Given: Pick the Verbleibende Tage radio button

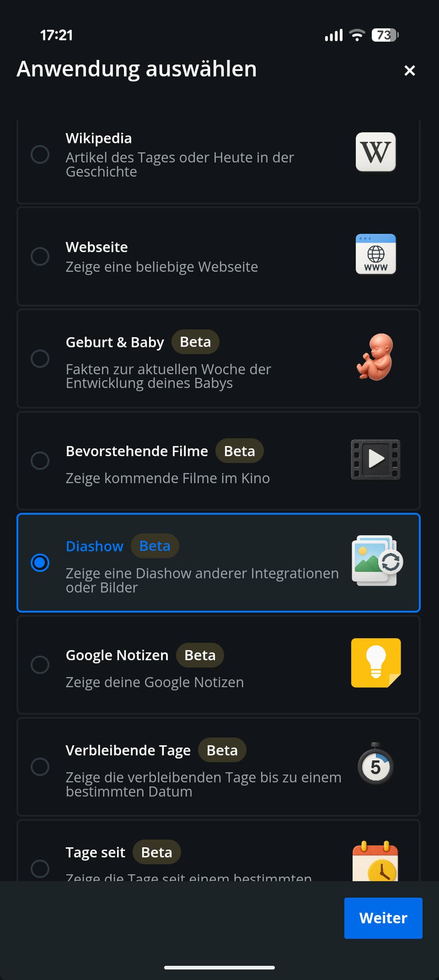Looking at the screenshot, I should pyautogui.click(x=40, y=767).
